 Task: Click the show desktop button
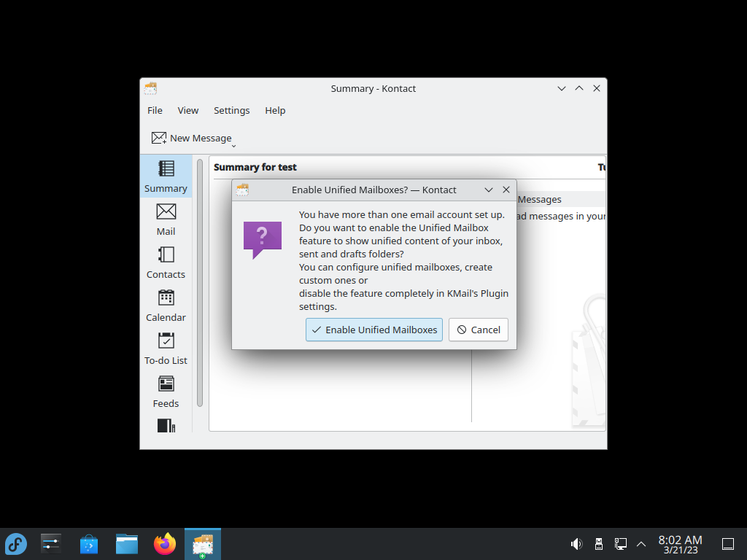(728, 544)
